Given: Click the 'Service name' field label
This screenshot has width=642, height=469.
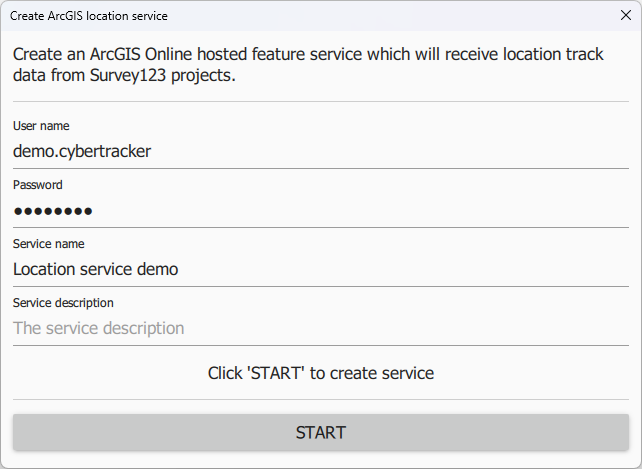Looking at the screenshot, I should [48, 244].
